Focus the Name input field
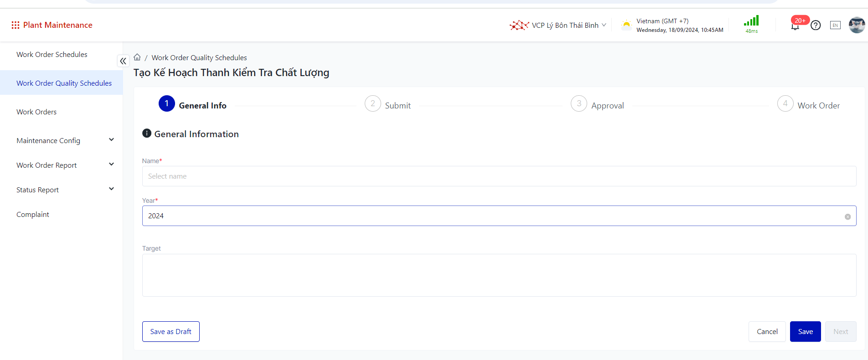Viewport: 868px width, 360px height. tap(499, 176)
